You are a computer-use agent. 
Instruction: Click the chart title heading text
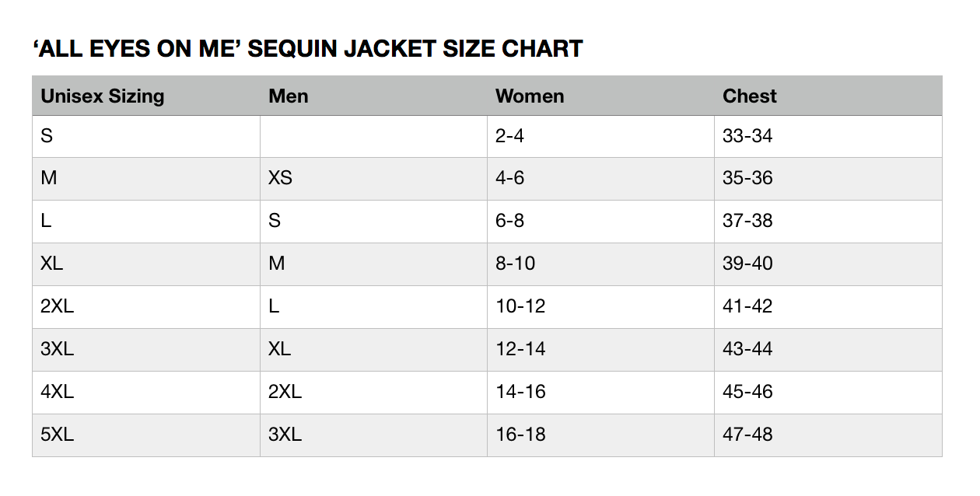[x=308, y=49]
